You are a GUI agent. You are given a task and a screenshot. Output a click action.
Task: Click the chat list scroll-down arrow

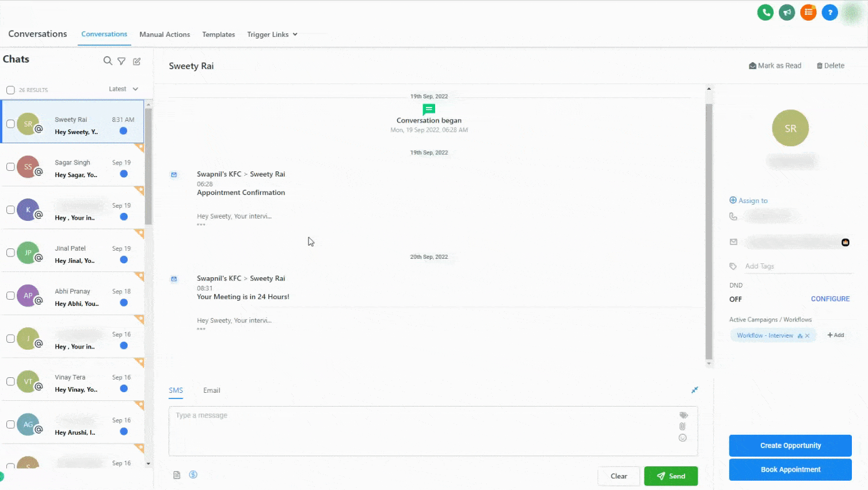coord(149,464)
